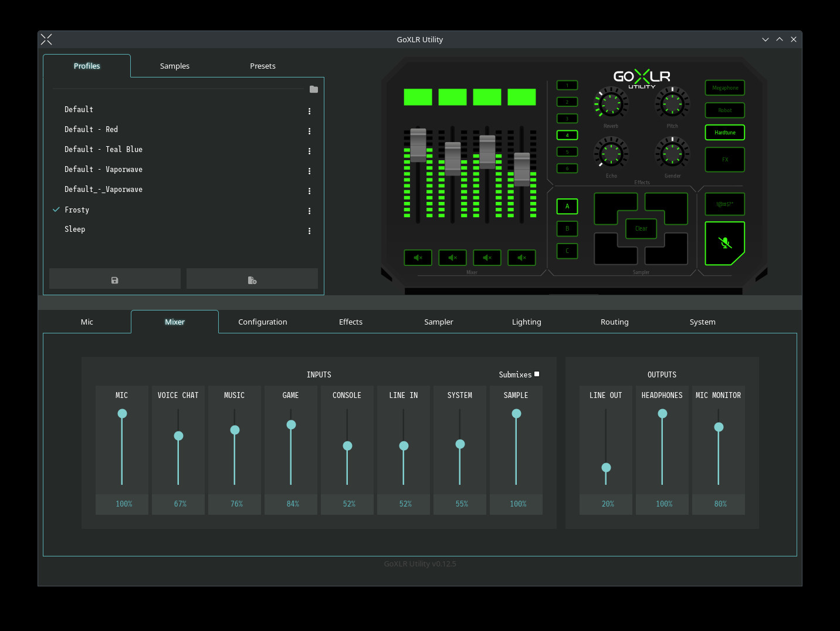Select effects preset 6

click(x=567, y=168)
